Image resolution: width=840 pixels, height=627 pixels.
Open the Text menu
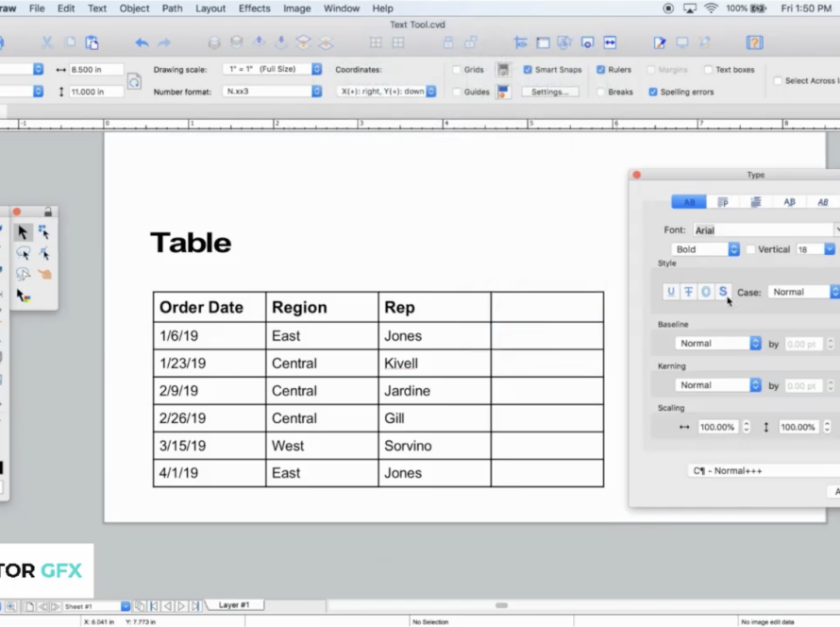[x=97, y=8]
